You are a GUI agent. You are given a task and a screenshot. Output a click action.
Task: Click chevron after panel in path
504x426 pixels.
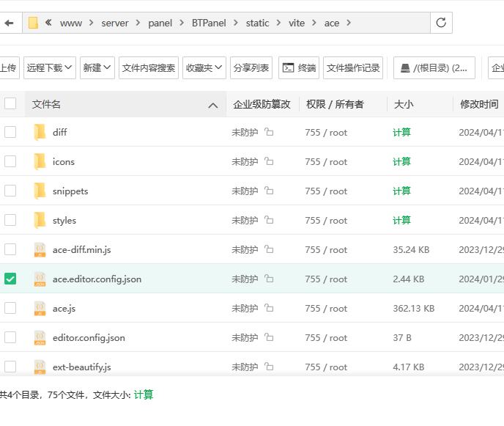coord(182,23)
